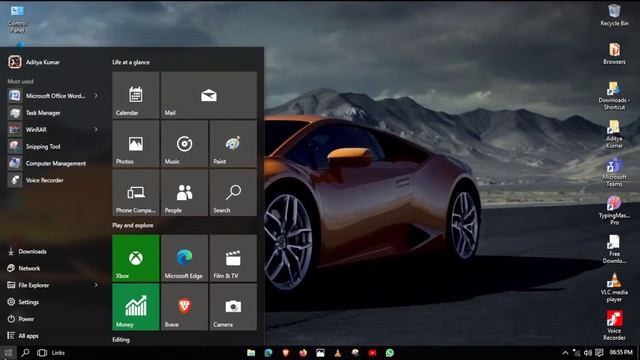
Task: Open the Action Center notification icon
Action: tap(599, 353)
